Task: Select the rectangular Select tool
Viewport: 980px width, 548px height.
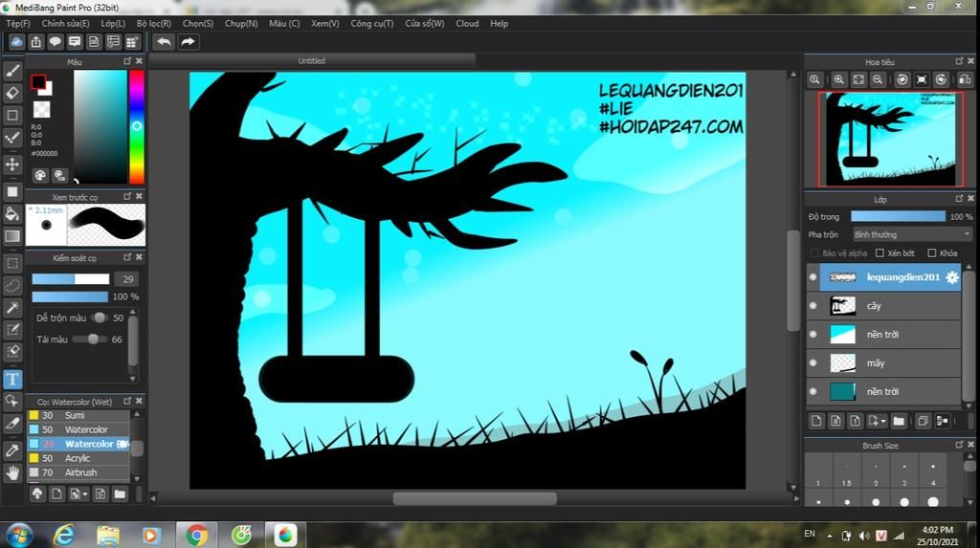Action: [x=12, y=263]
